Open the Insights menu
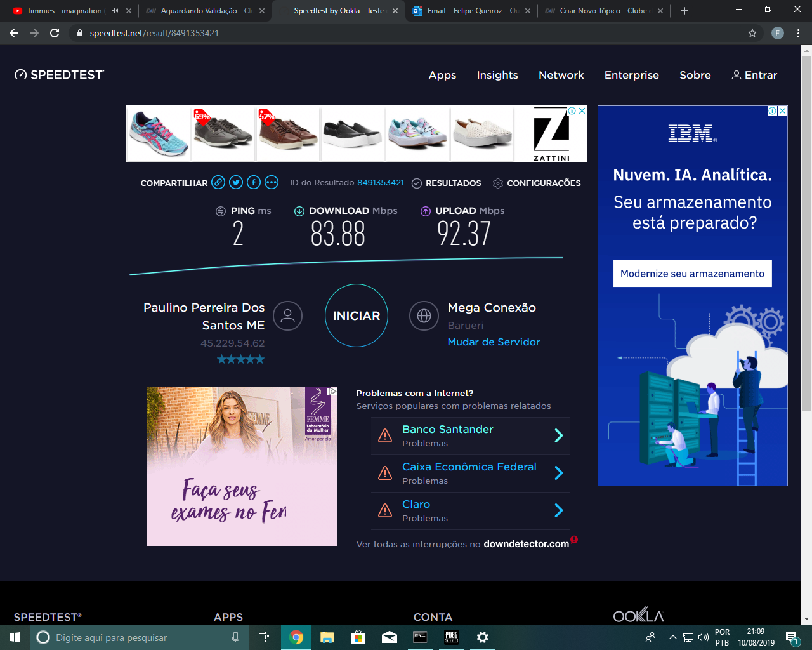Viewport: 812px width, 650px height. (x=497, y=75)
